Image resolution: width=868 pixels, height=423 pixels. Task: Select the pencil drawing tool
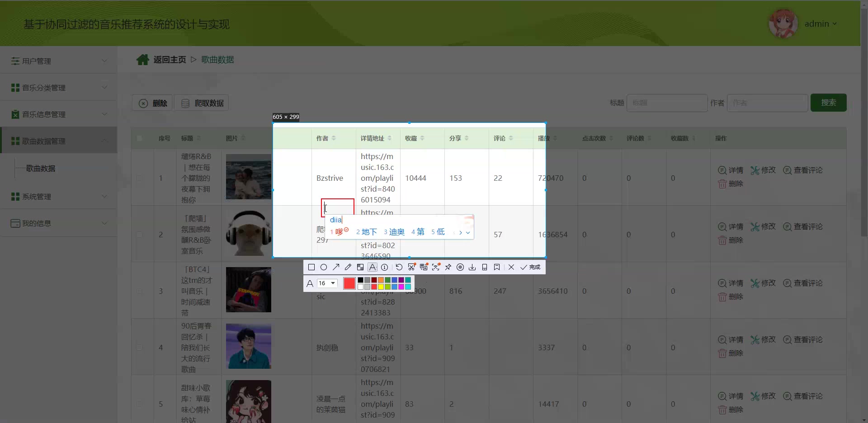(x=348, y=267)
